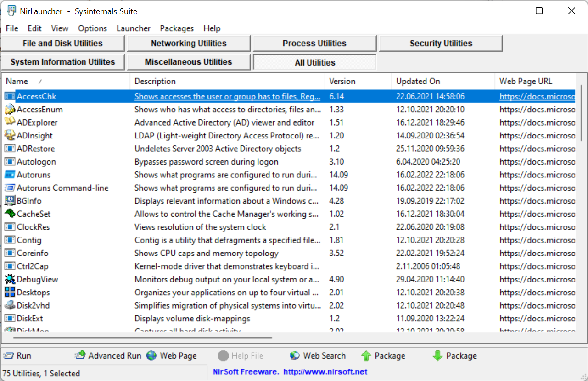Screen dimensions: 588x381
Task: Click the Autoruns Command-line icon
Action: click(10, 188)
